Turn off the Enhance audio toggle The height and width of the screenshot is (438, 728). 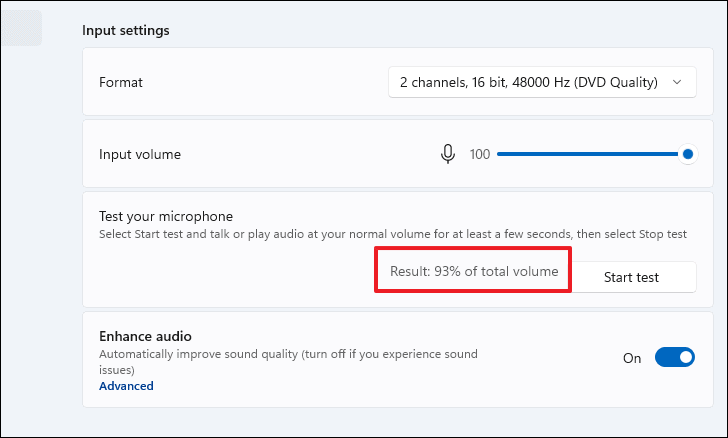(x=674, y=357)
